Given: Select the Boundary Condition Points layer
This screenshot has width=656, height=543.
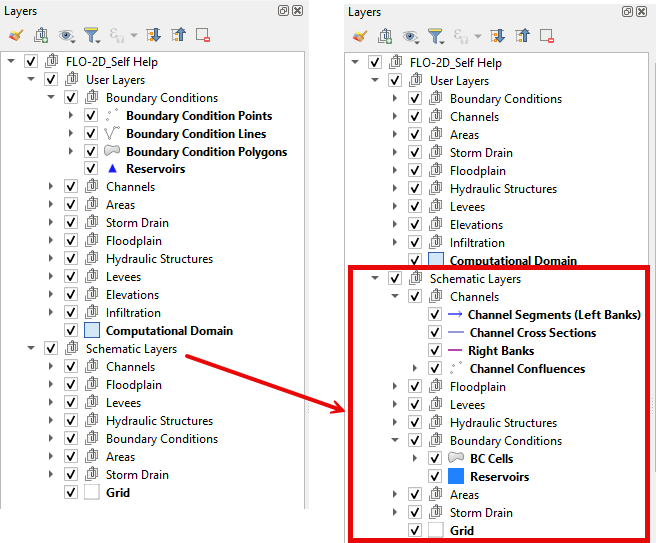Looking at the screenshot, I should [x=198, y=116].
